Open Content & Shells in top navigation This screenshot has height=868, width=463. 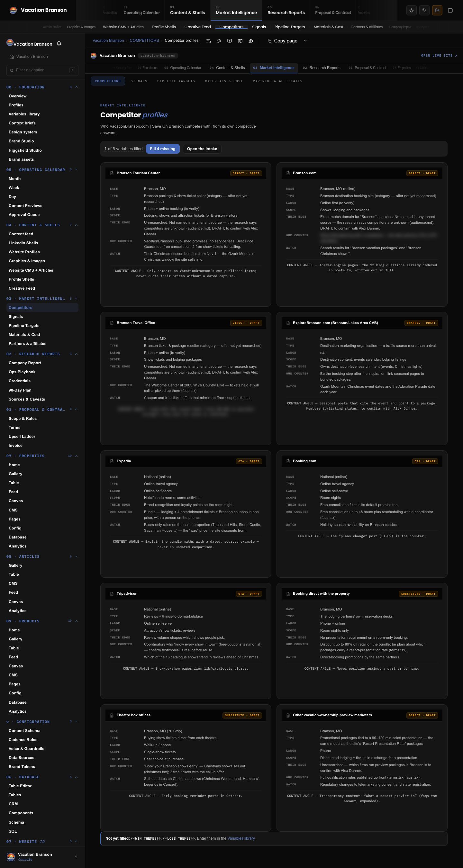187,10
